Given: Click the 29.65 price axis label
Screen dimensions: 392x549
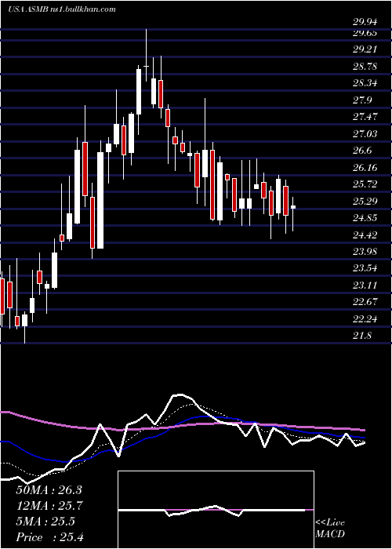Looking at the screenshot, I should (365, 33).
